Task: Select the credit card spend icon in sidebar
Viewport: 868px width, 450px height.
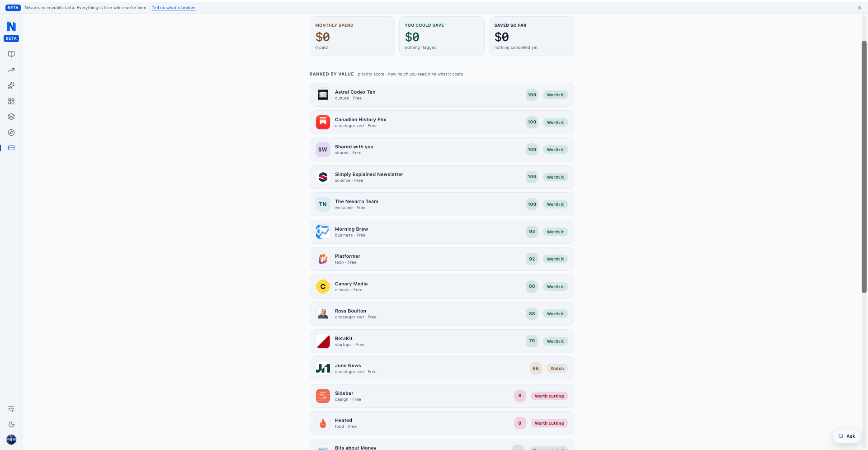Action: pyautogui.click(x=11, y=148)
